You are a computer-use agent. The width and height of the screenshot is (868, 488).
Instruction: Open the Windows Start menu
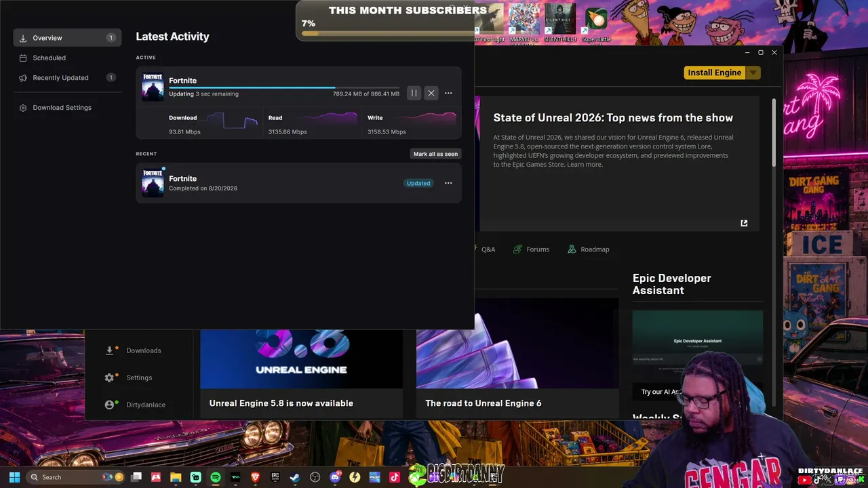[x=14, y=477]
